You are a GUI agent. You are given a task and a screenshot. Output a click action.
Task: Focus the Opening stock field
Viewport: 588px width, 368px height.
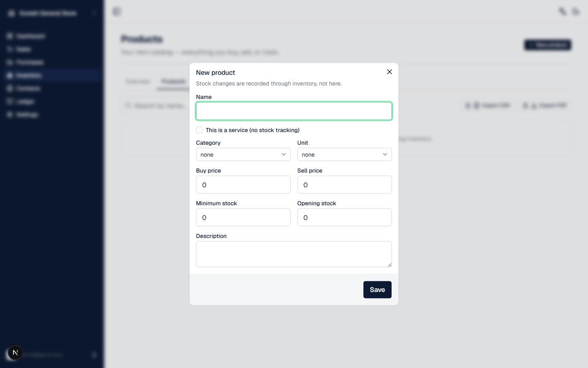tap(345, 218)
